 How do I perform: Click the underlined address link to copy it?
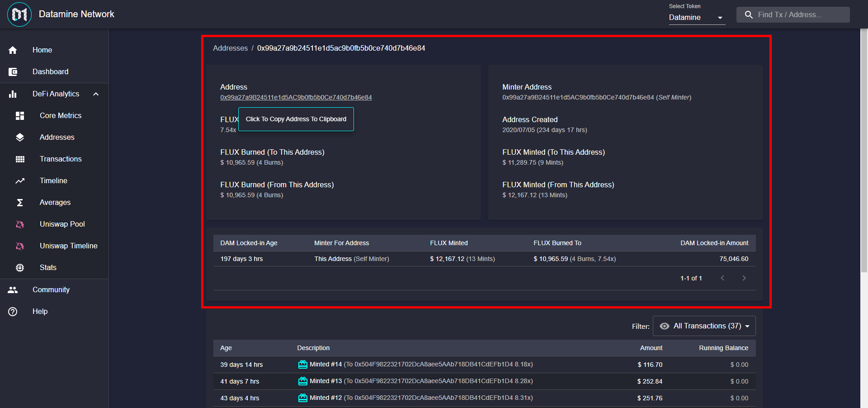click(x=296, y=97)
